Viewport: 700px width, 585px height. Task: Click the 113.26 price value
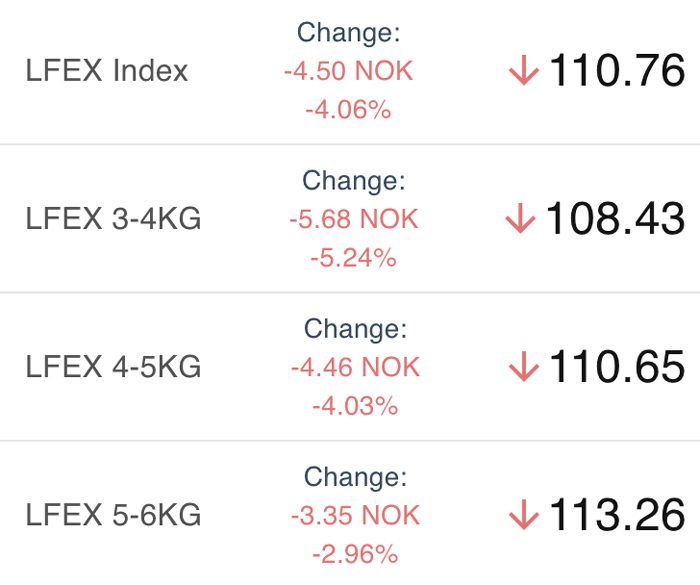pyautogui.click(x=617, y=515)
